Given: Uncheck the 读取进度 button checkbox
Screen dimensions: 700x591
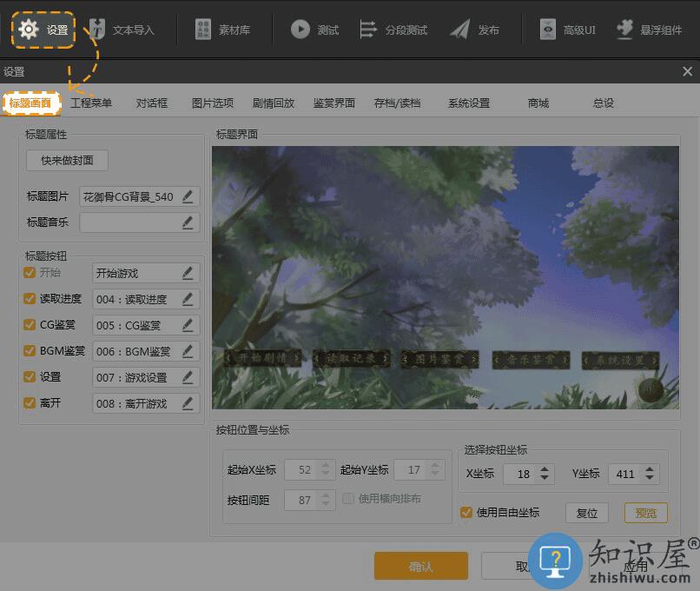Looking at the screenshot, I should pyautogui.click(x=30, y=299).
